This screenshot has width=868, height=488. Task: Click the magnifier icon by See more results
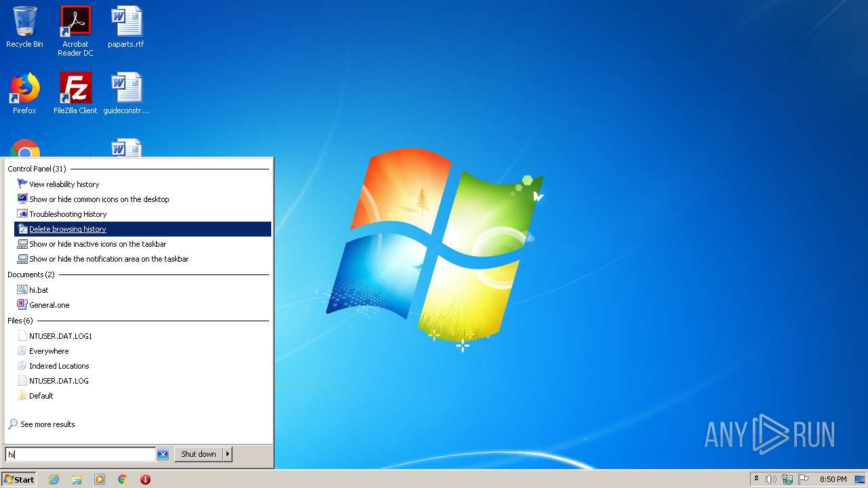13,424
